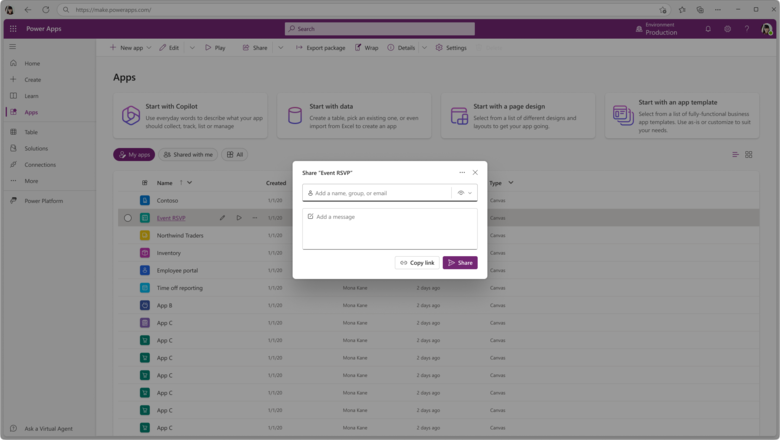This screenshot has width=780, height=440.
Task: Open more options for Event RSVP row
Action: tap(255, 218)
